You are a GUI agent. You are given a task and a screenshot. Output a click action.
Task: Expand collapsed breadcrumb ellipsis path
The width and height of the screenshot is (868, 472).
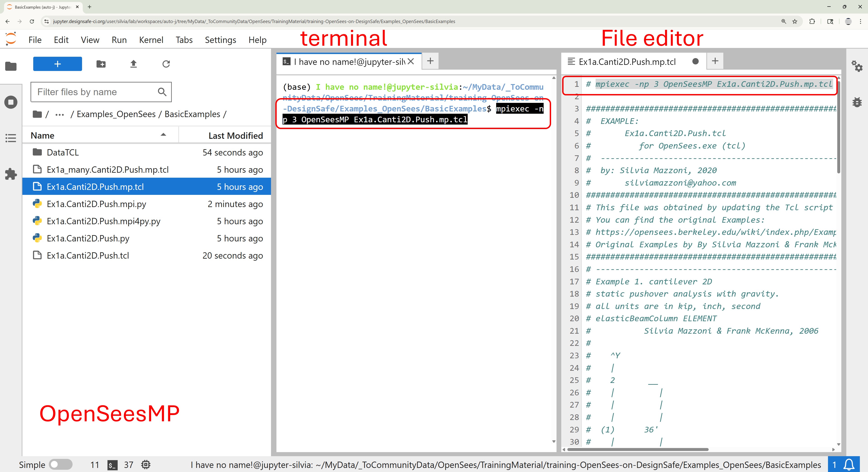[60, 115]
